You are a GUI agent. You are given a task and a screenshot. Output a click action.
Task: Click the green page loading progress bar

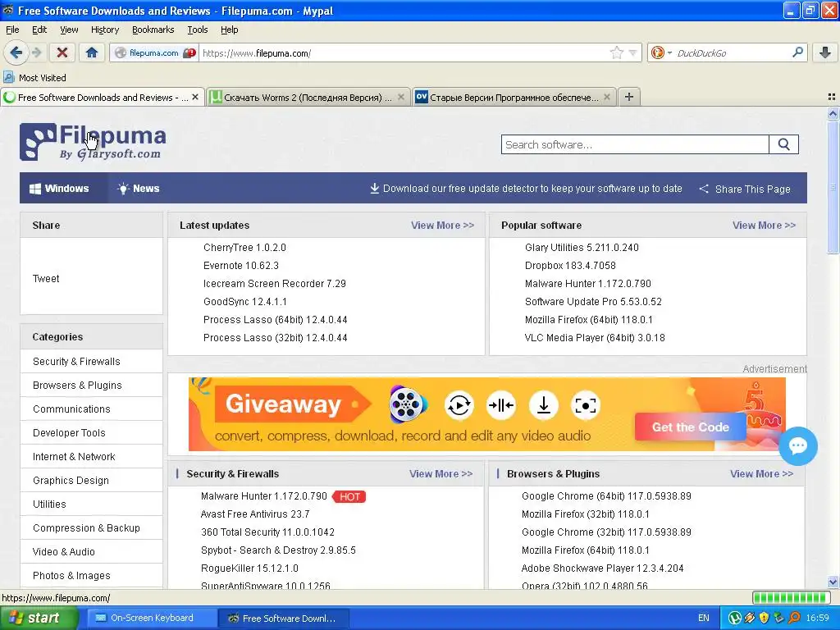(x=791, y=598)
